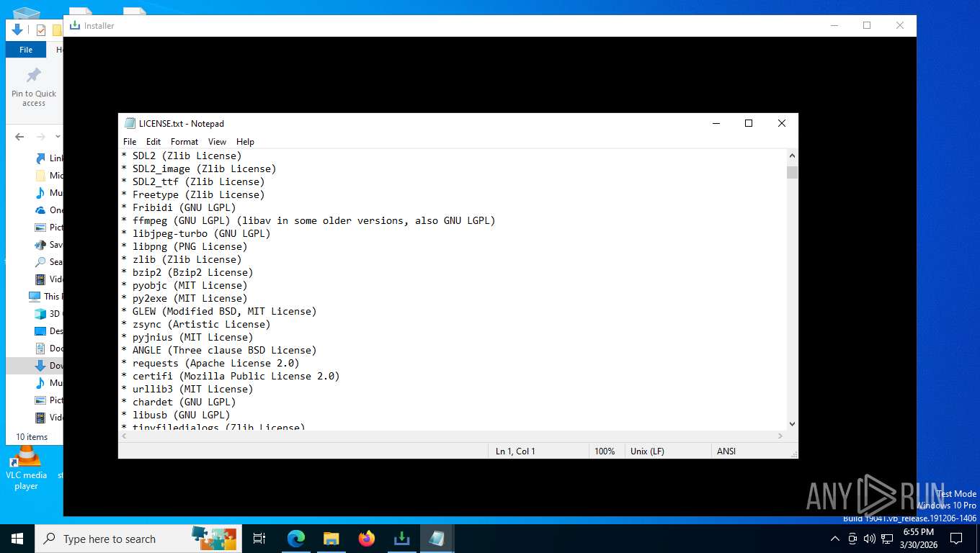Open the View menu in Notepad

(217, 142)
